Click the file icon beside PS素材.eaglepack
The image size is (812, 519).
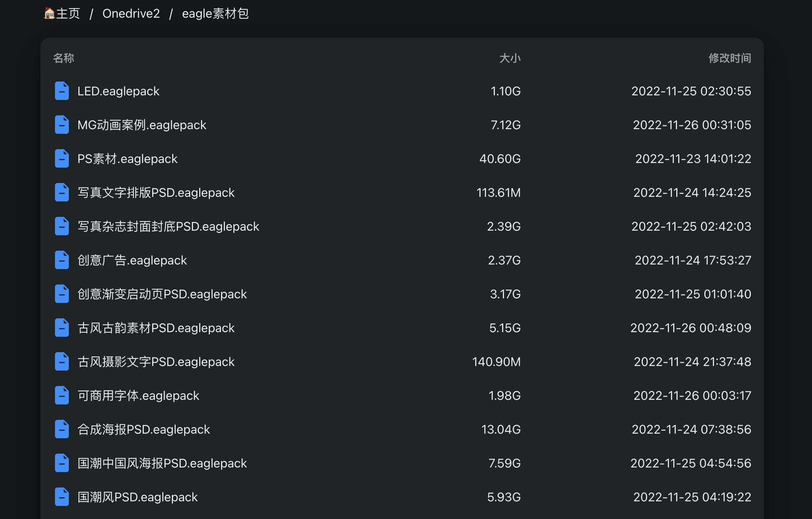pos(62,159)
